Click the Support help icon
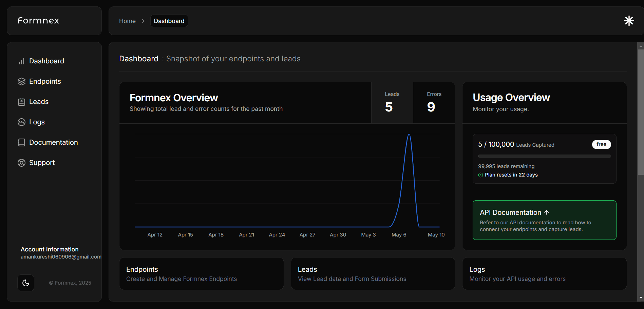 21,163
